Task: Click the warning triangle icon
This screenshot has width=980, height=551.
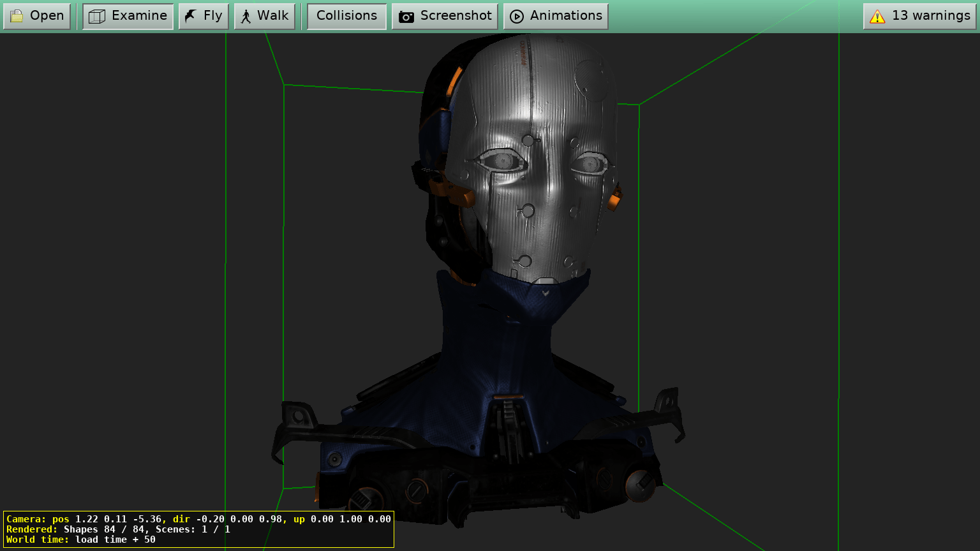Action: point(878,15)
